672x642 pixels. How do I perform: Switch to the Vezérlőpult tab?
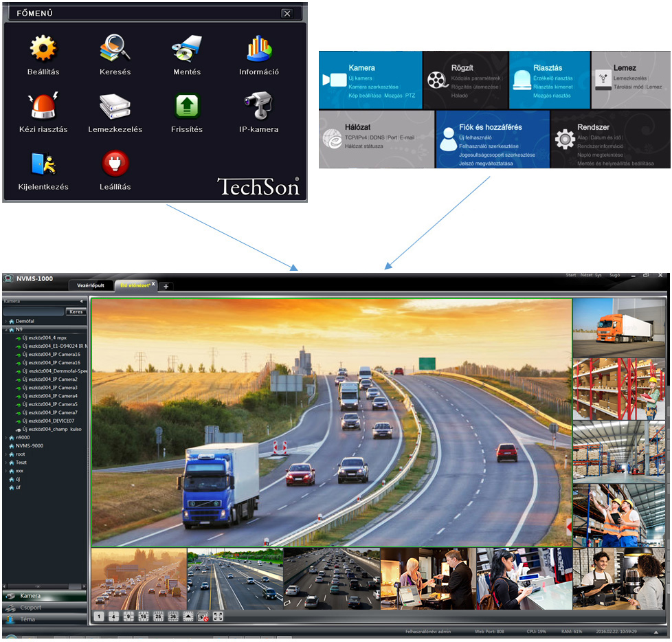tap(90, 285)
